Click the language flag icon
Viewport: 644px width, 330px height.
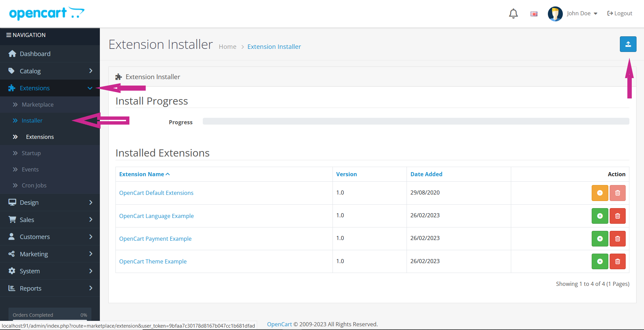[x=534, y=14]
